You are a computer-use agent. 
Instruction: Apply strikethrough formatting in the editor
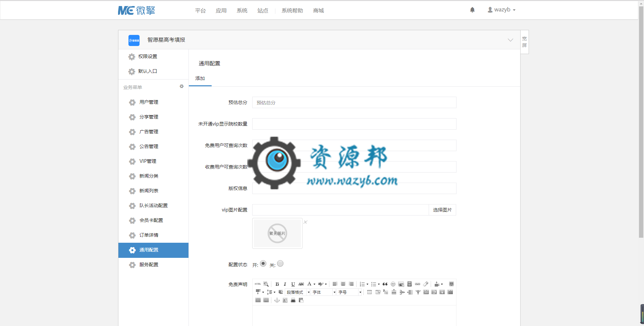click(x=301, y=284)
